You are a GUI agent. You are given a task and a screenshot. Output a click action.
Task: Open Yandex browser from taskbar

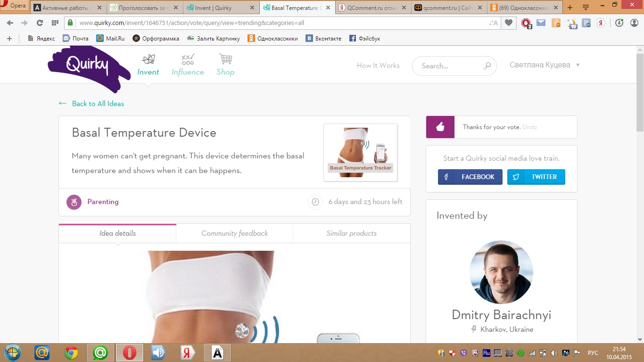pos(188,353)
